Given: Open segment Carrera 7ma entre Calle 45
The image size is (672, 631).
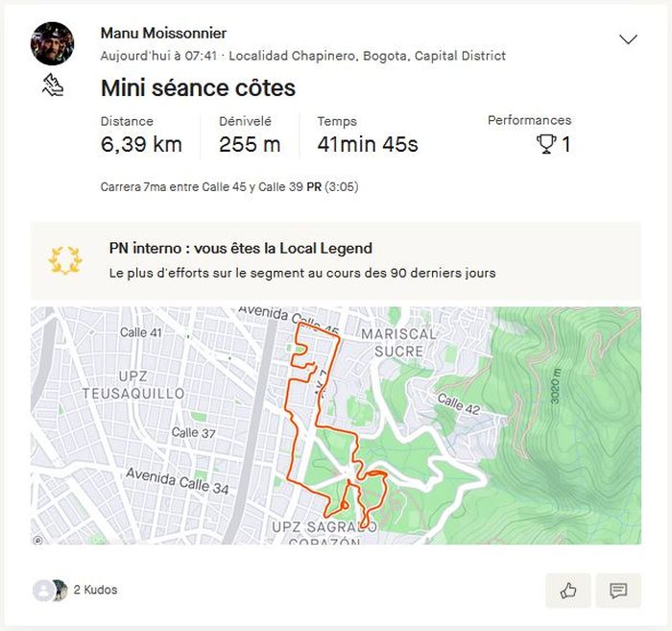Looking at the screenshot, I should 202,186.
